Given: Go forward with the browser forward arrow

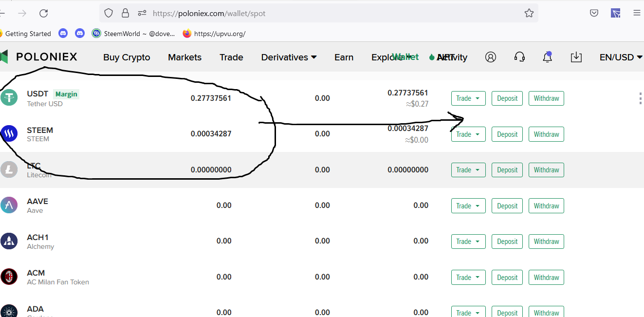Looking at the screenshot, I should coord(22,13).
